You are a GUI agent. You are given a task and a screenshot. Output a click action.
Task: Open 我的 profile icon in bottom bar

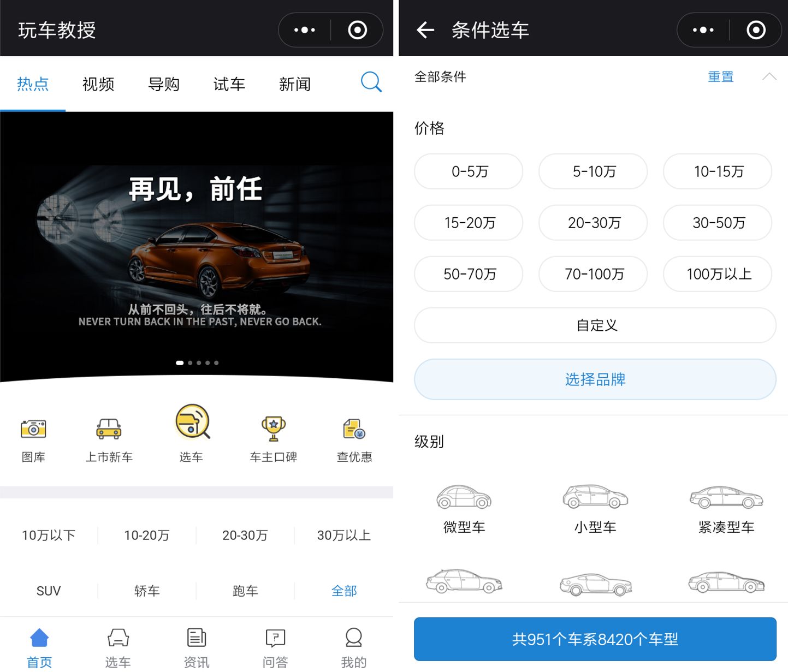pyautogui.click(x=353, y=638)
